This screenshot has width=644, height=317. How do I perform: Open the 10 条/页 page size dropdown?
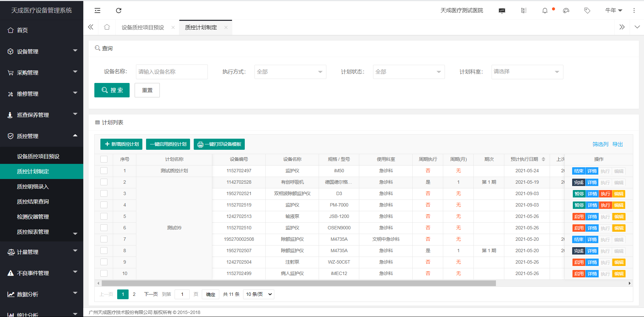click(x=259, y=294)
